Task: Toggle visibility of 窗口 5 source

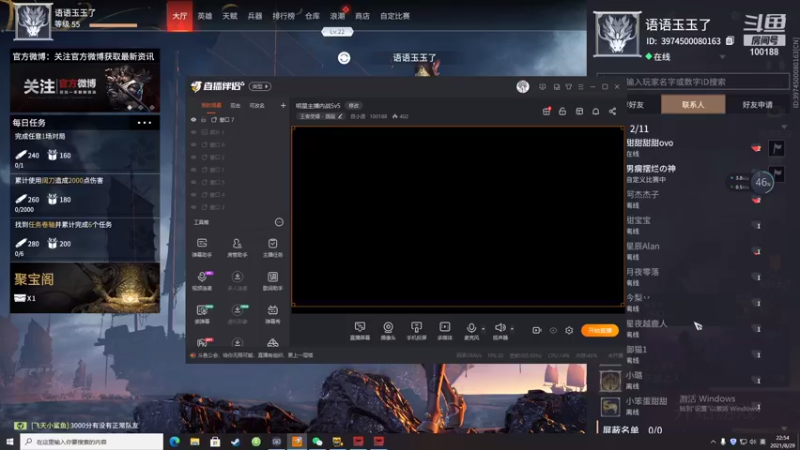Action: click(193, 182)
